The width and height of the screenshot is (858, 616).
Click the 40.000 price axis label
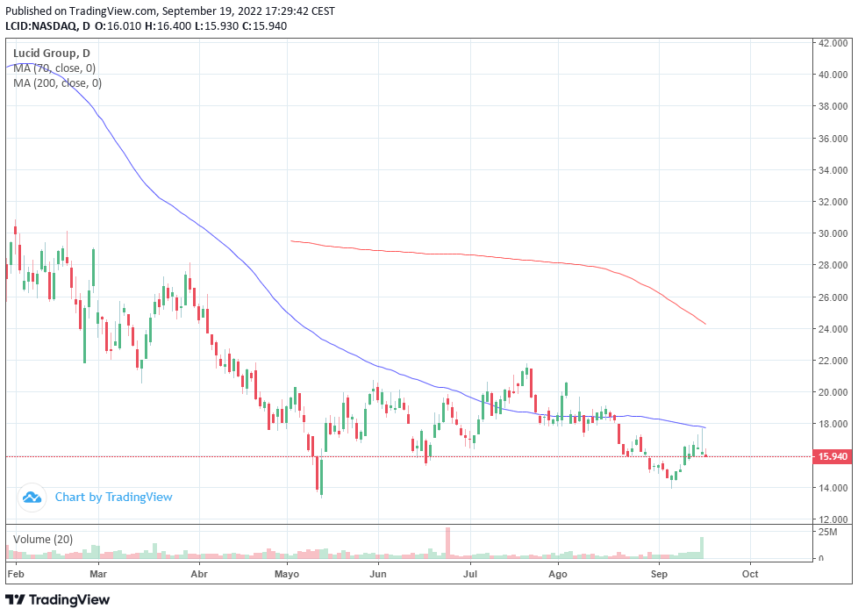click(x=833, y=75)
